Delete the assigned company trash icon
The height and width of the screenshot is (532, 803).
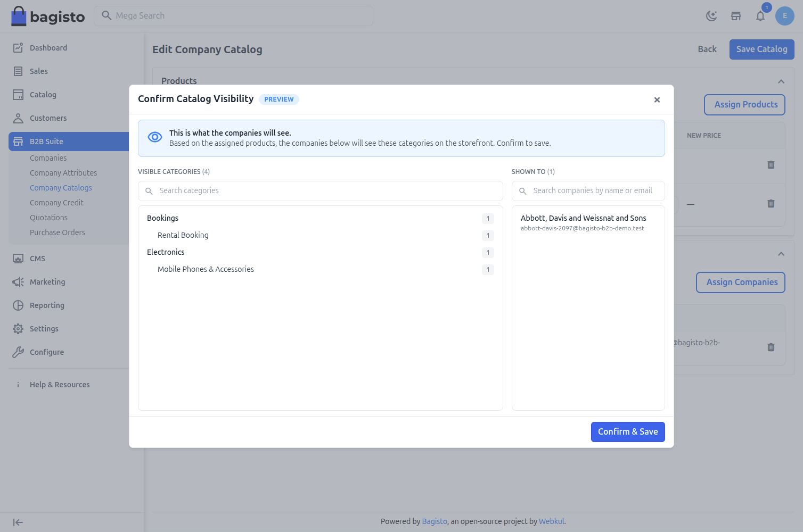point(771,347)
